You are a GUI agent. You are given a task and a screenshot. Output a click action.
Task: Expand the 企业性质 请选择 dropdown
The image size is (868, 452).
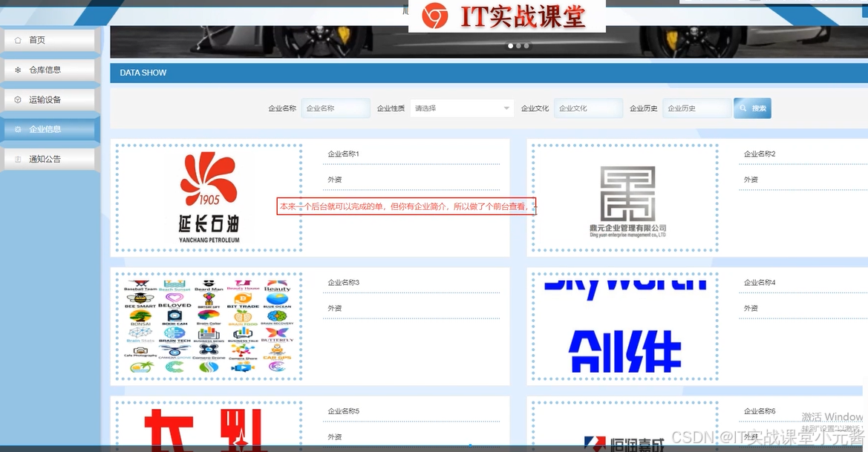[x=462, y=108]
